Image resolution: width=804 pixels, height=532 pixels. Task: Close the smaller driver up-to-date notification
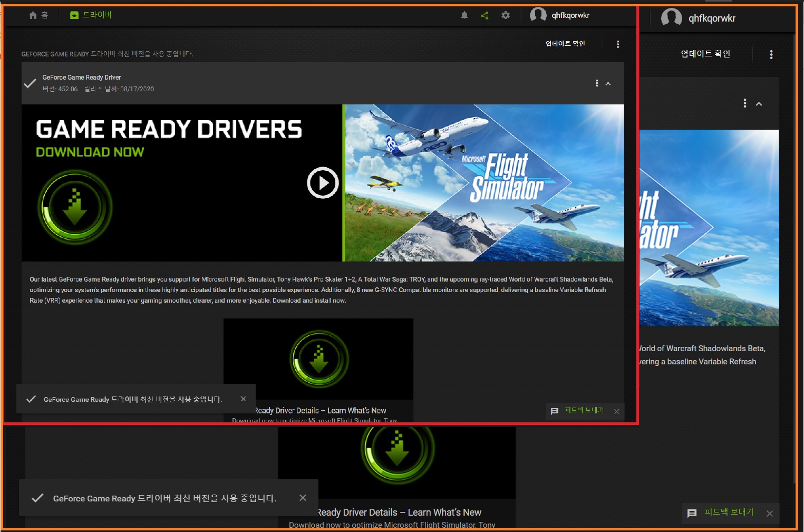coord(243,399)
